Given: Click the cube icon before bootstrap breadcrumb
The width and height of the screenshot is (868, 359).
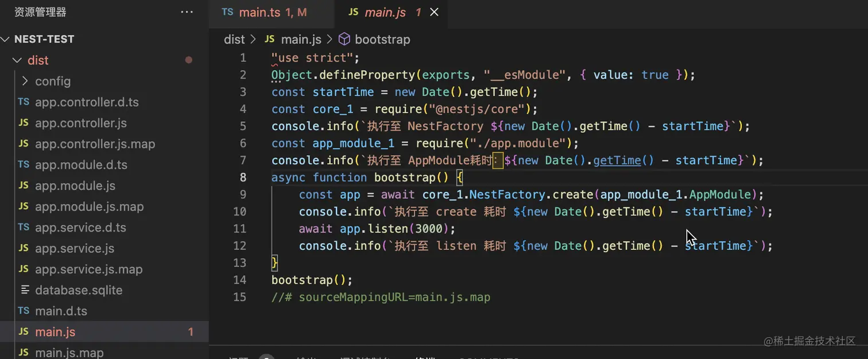Looking at the screenshot, I should point(344,39).
